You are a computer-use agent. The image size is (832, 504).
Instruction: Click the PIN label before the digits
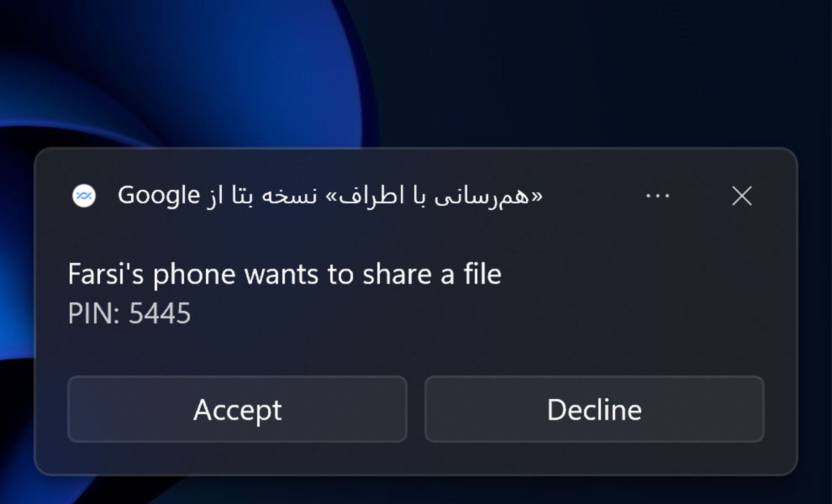[x=93, y=313]
